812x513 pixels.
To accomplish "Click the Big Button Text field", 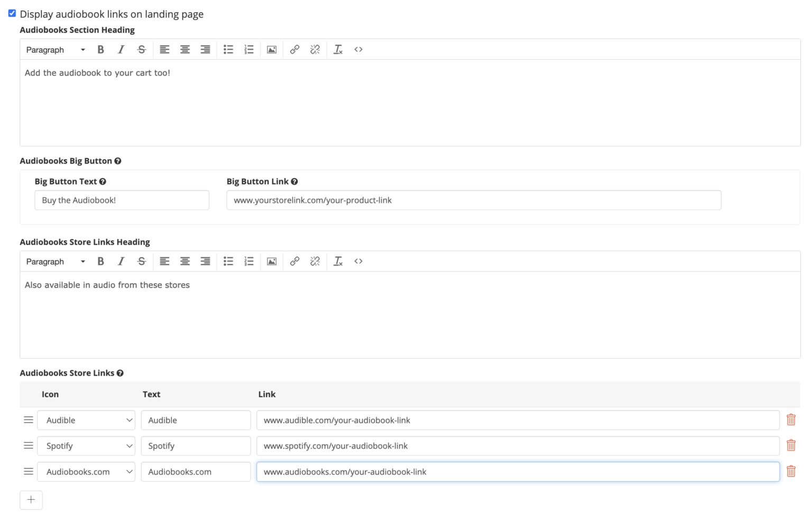I will click(122, 200).
